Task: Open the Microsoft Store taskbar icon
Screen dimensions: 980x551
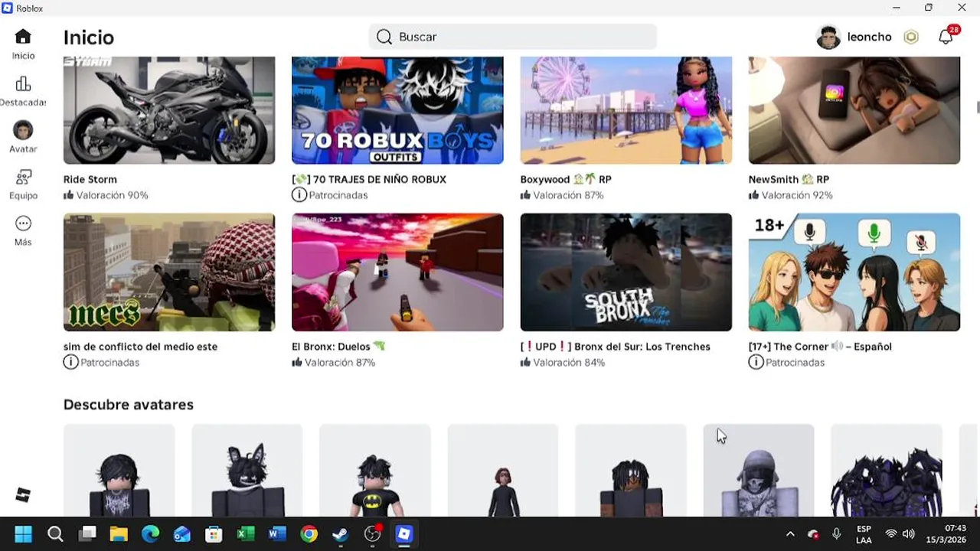Action: pos(214,533)
